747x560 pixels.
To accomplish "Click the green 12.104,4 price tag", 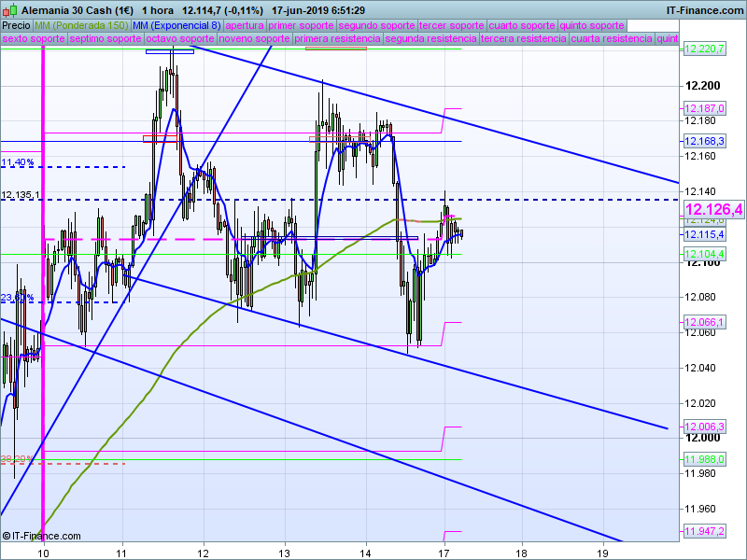I will [x=705, y=254].
